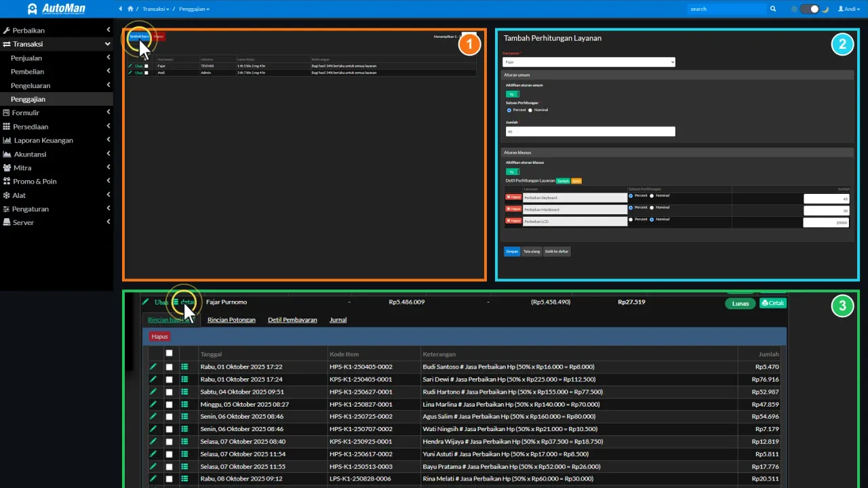Click the pencil edit icon in the Budi Santoso row

coord(153,367)
